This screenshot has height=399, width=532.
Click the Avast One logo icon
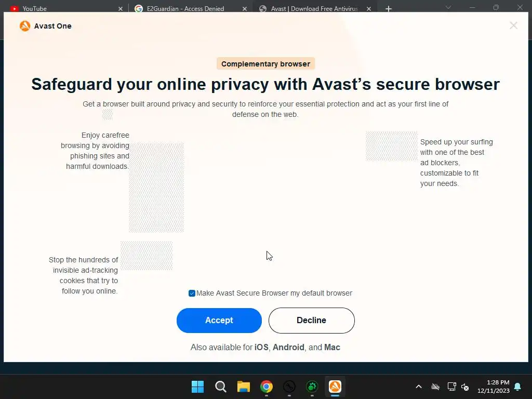pos(25,26)
